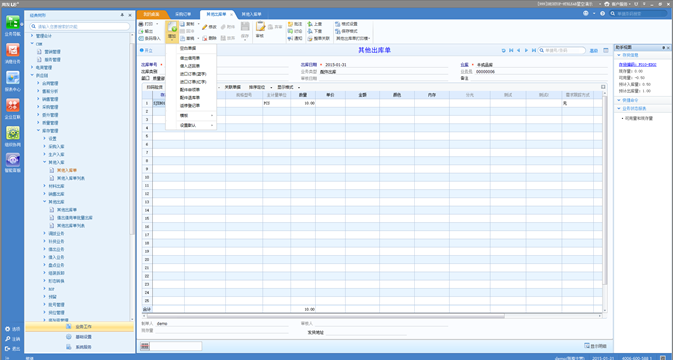Collapse the 库存管理 tree node

pos(38,130)
